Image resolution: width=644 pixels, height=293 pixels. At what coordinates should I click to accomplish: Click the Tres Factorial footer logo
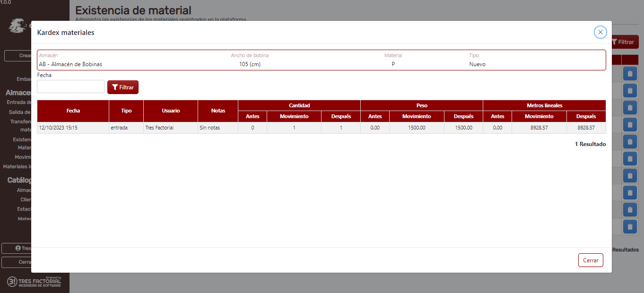coord(34,282)
